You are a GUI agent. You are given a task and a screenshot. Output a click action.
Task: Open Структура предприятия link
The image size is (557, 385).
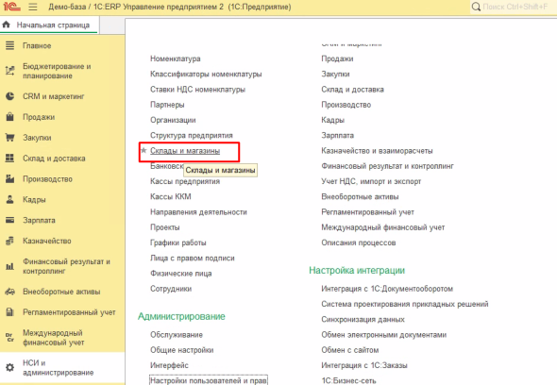coord(191,135)
